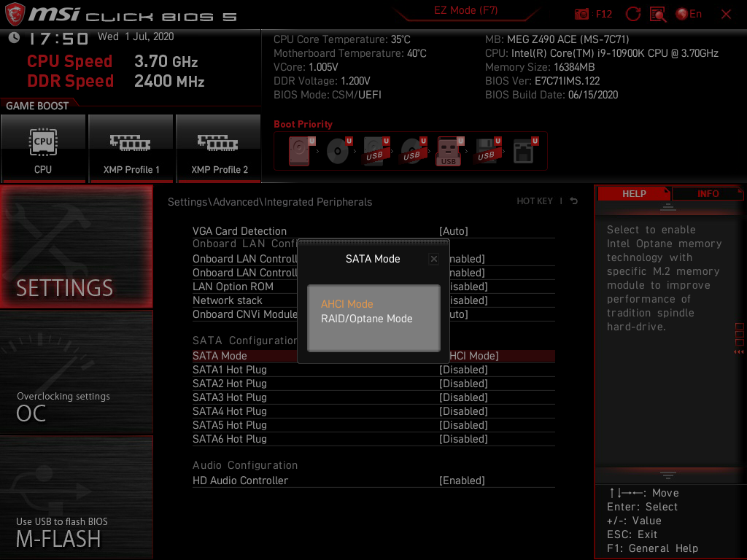Switch to EZ Mode (F7)
Viewport: 747px width, 560px height.
(x=467, y=10)
